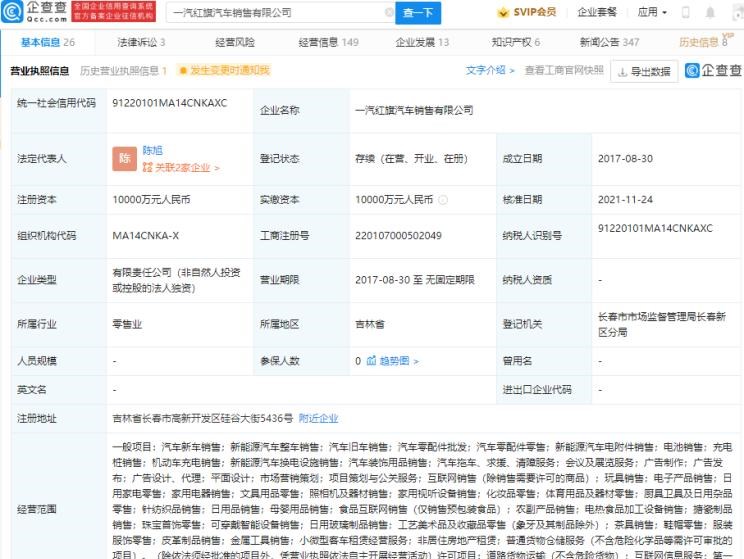Click the 导出数据 export button
The height and width of the screenshot is (559, 744).
click(x=644, y=71)
